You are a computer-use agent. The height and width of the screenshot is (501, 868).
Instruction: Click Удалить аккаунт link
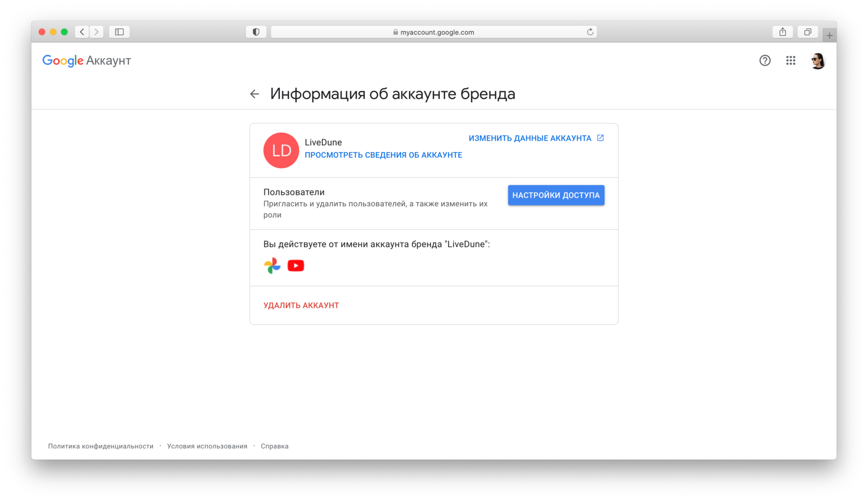pos(301,305)
